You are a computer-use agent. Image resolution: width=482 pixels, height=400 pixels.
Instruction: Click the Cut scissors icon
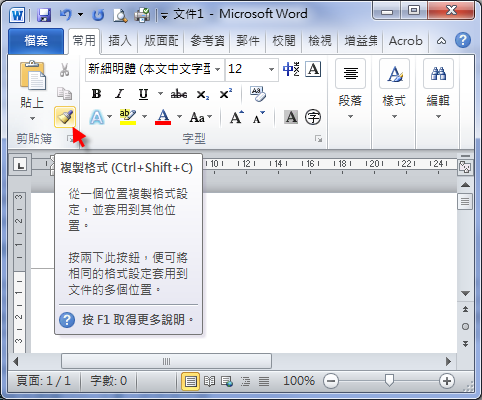pos(64,70)
